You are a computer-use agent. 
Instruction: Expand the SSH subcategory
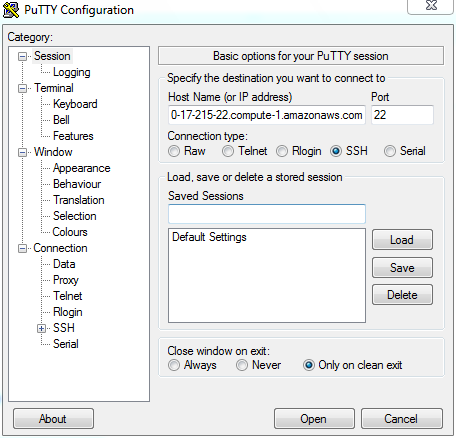click(x=41, y=328)
